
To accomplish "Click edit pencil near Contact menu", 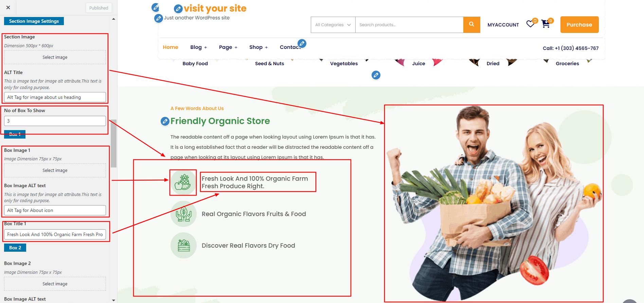I will click(302, 43).
